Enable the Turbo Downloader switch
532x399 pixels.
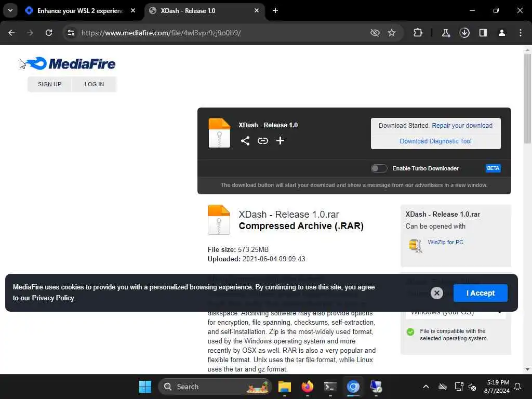coord(379,168)
